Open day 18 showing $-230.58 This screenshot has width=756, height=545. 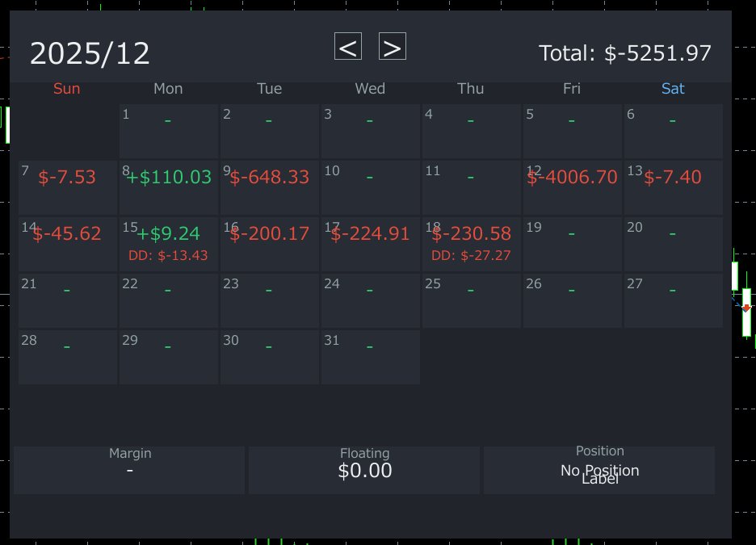coord(472,245)
